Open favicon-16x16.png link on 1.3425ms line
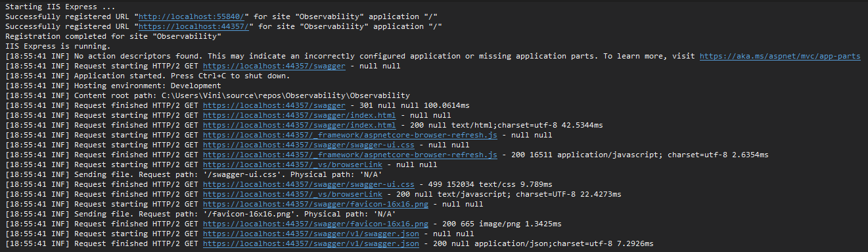The height and width of the screenshot is (252, 868). click(315, 224)
